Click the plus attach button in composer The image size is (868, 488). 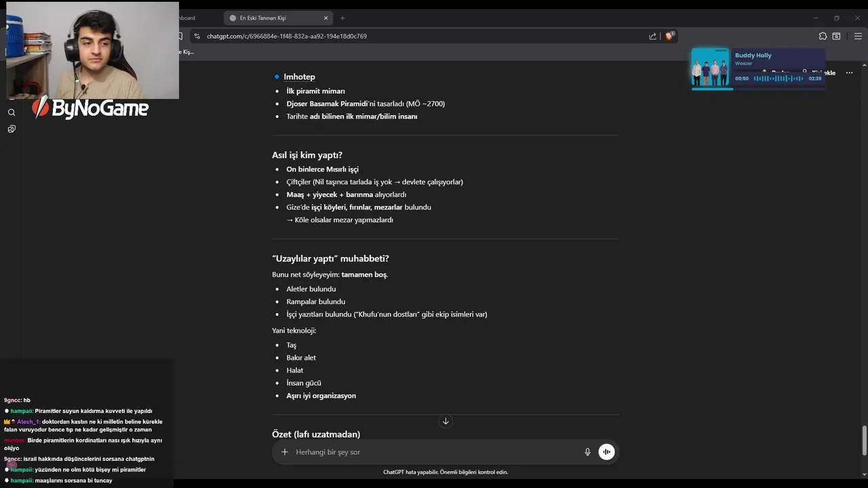point(285,452)
